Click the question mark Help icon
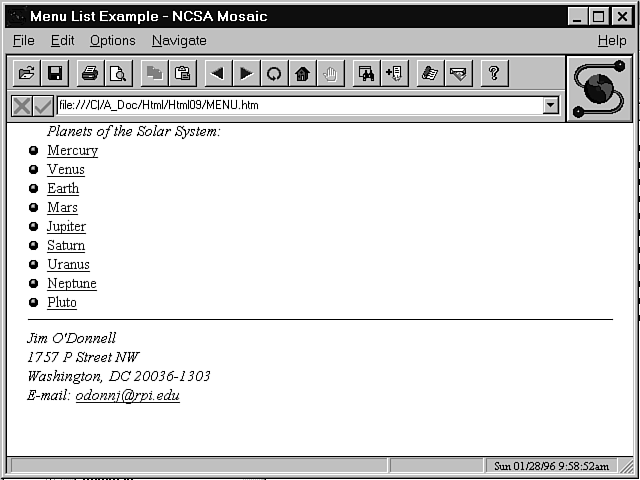This screenshot has width=640, height=480. (492, 73)
